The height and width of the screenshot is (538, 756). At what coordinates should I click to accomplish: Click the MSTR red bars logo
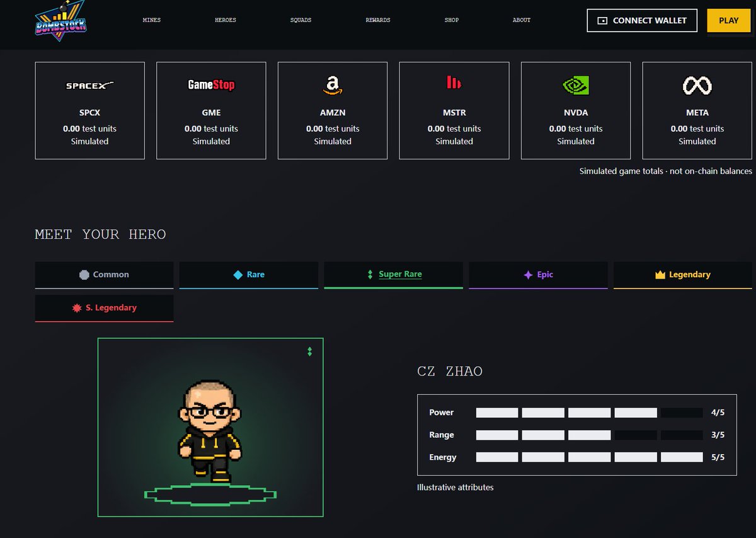[454, 82]
